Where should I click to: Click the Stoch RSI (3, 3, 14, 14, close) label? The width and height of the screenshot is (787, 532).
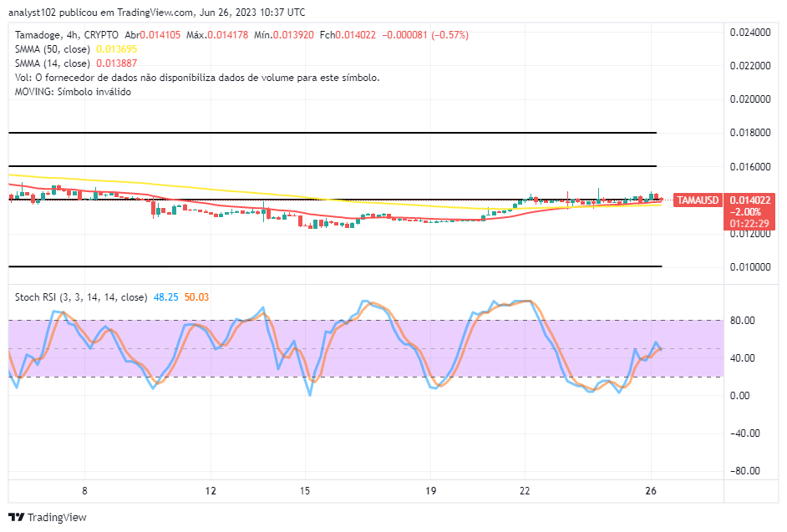(x=81, y=297)
